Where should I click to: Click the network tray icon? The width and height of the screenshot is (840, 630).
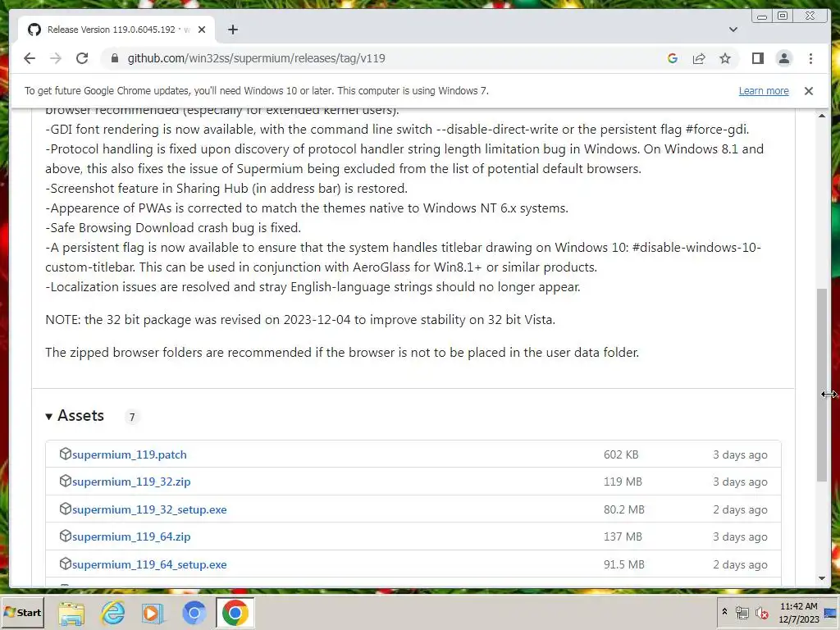[x=742, y=613]
